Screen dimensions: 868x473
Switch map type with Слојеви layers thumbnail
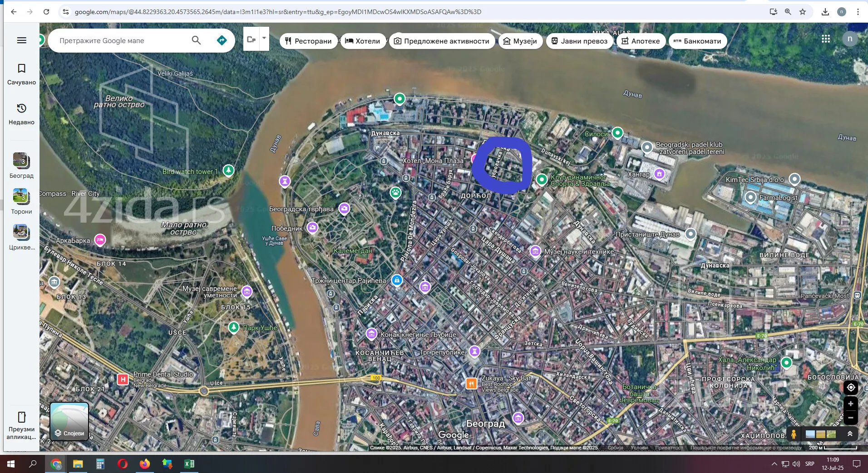(x=69, y=421)
